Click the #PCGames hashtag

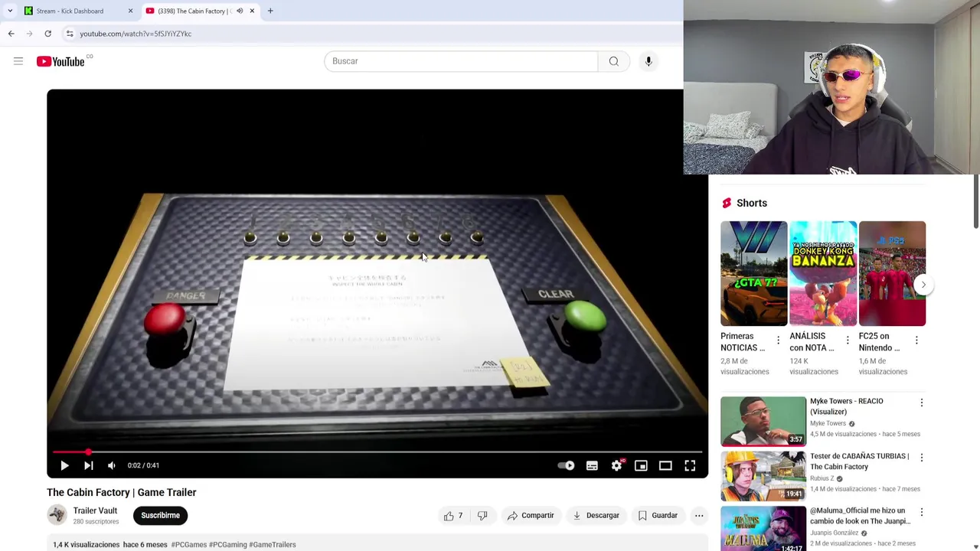click(x=189, y=545)
